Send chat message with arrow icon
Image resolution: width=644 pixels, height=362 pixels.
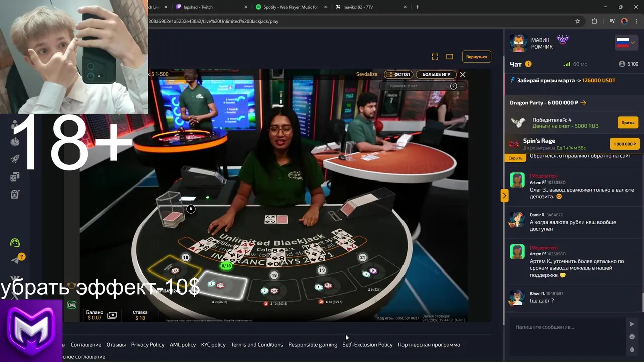[x=632, y=324]
